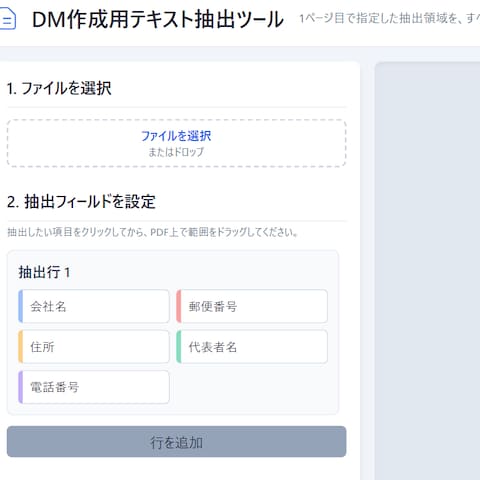Click the またはドロップ drop area text
Viewport: 480px width, 480px height.
[176, 152]
